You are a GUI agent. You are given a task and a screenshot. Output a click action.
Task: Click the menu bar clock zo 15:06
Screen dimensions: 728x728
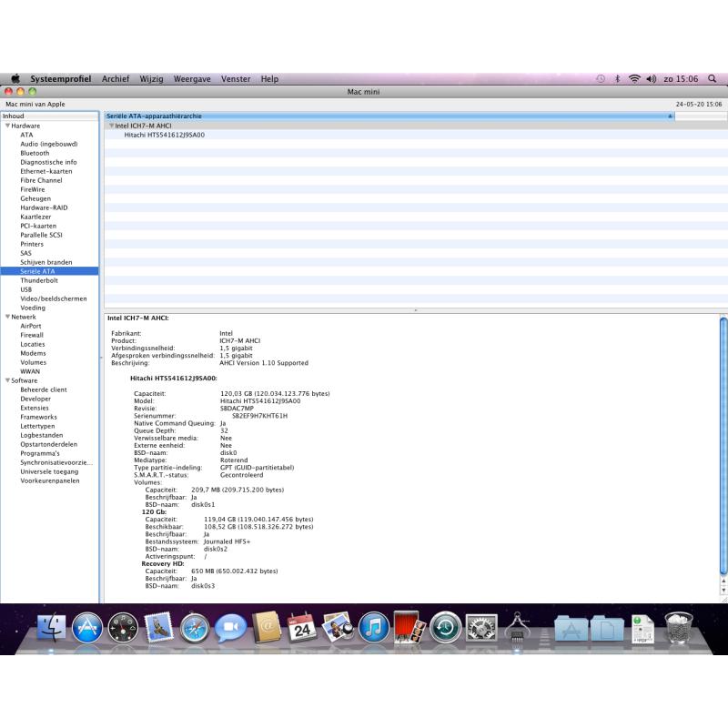pos(681,78)
